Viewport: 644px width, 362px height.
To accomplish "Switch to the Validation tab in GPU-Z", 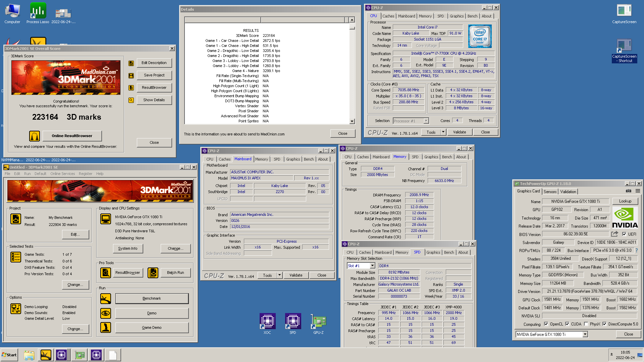I will 568,192.
